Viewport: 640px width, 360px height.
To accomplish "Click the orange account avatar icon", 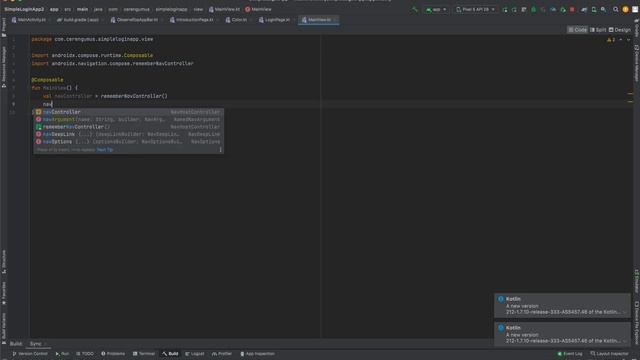I will point(625,9).
